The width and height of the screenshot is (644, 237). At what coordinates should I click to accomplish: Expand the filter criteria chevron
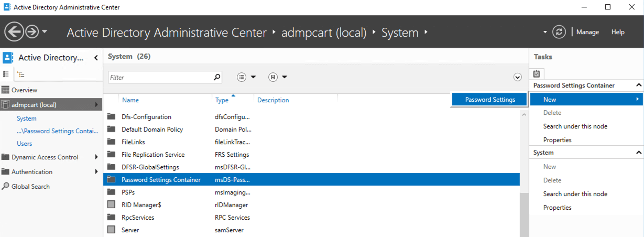tap(518, 77)
